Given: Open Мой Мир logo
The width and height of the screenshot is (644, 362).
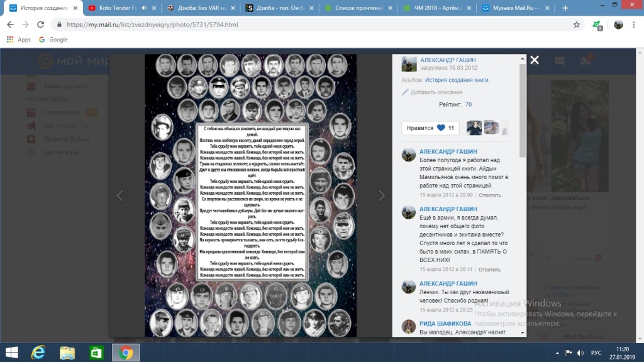Looking at the screenshot, I should point(74,61).
